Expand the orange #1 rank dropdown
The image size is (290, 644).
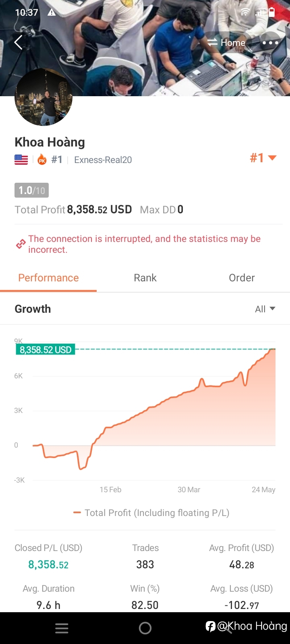point(263,158)
